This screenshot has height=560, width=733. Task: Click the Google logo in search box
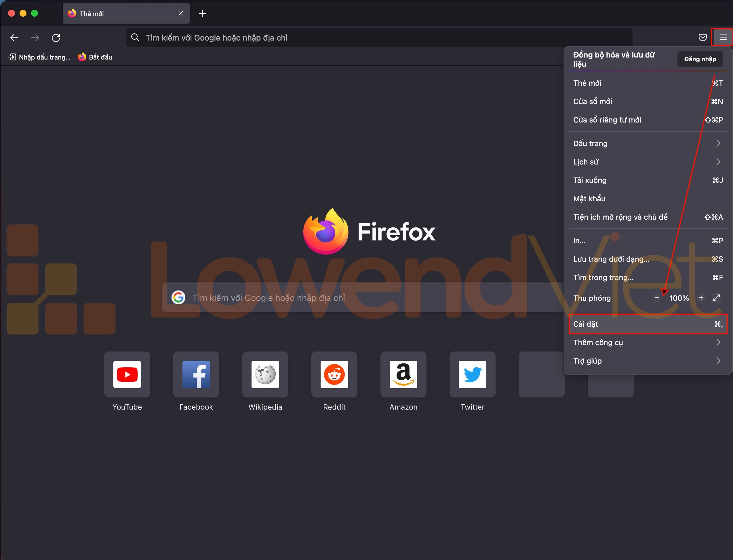[x=178, y=297]
